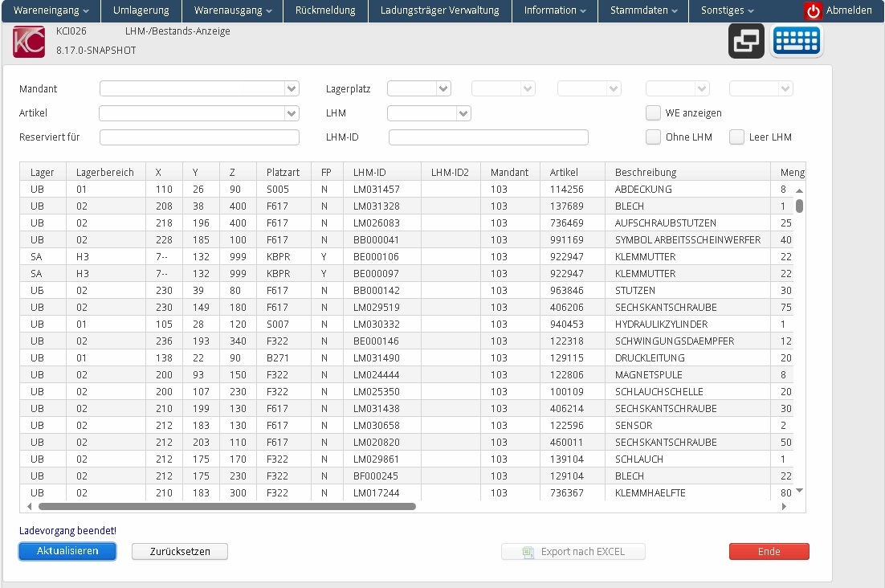Open the Wareneingang menu

click(x=51, y=10)
